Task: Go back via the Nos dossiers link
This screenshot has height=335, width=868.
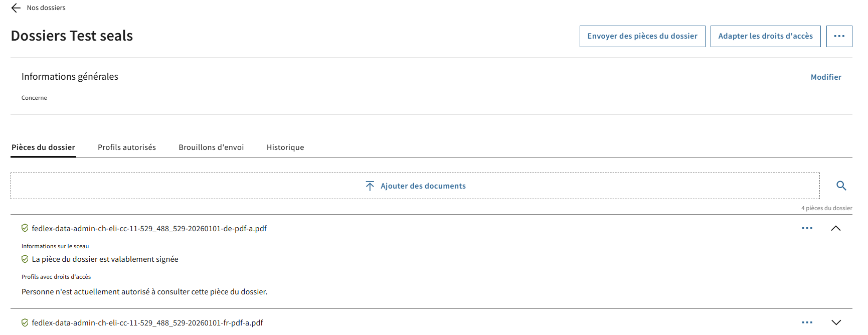Action: coord(46,8)
